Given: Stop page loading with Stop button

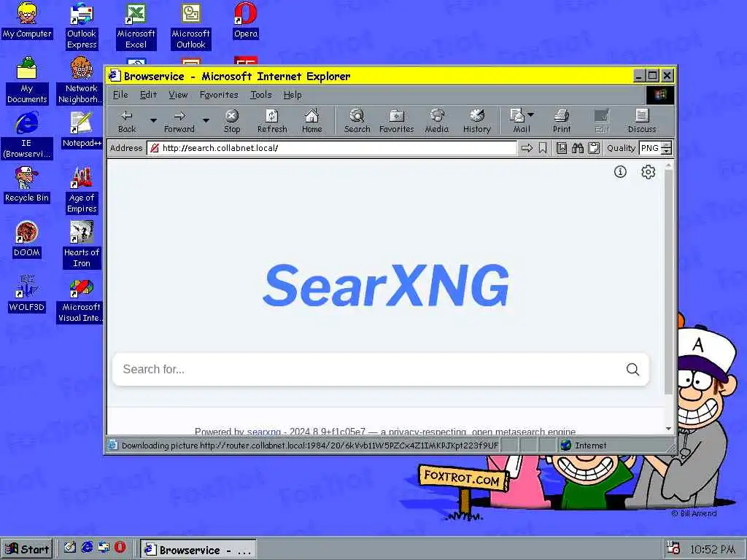Looking at the screenshot, I should click(x=232, y=121).
